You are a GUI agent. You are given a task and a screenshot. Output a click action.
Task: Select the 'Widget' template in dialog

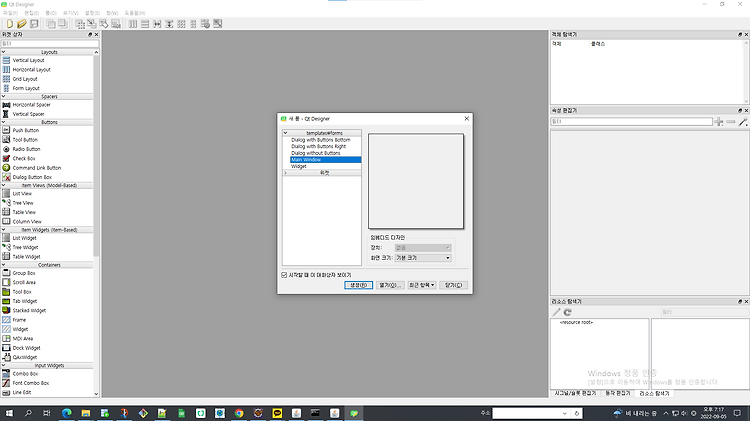pos(298,166)
